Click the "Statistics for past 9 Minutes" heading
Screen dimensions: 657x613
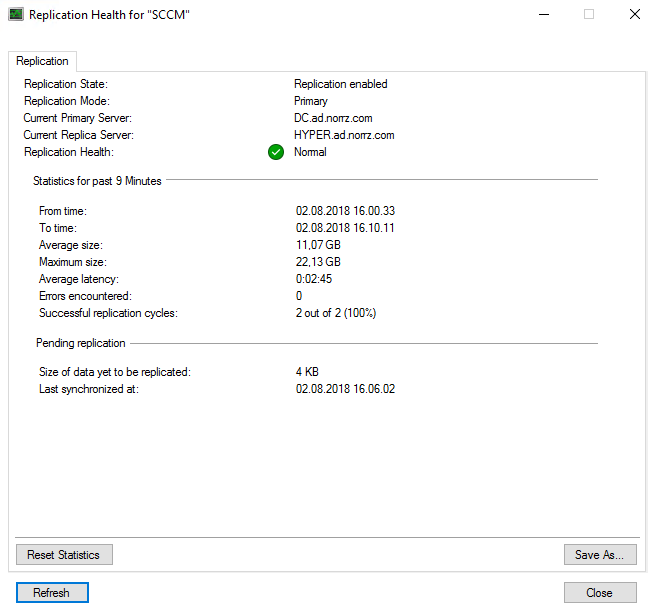point(97,181)
